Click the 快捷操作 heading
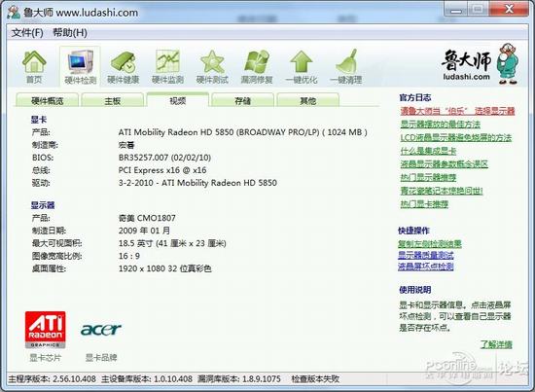The width and height of the screenshot is (535, 392). (413, 231)
